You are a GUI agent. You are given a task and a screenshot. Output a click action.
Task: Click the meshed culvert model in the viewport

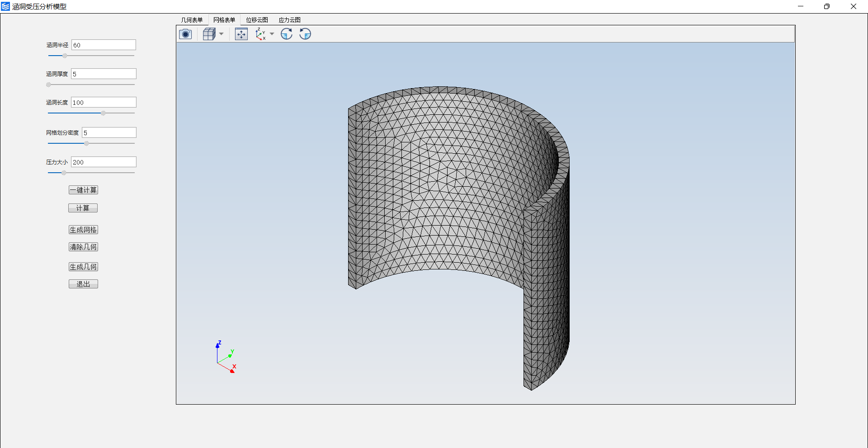458,238
